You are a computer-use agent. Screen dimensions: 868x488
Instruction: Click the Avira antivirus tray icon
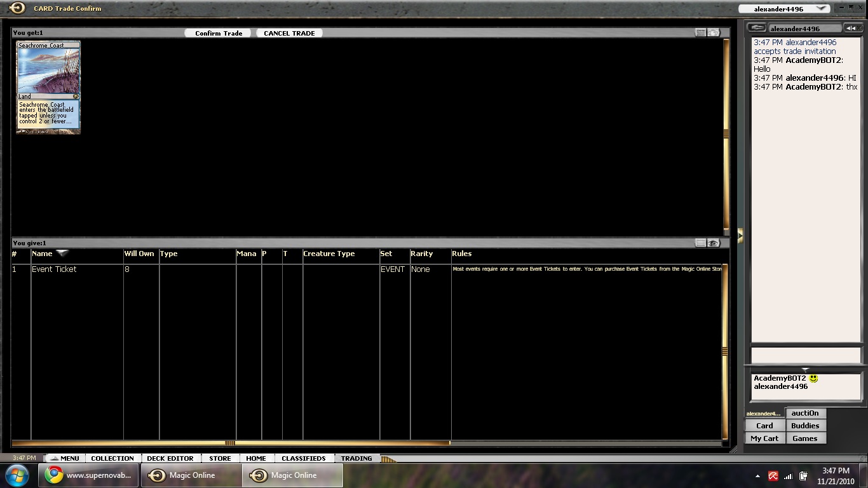(x=773, y=476)
